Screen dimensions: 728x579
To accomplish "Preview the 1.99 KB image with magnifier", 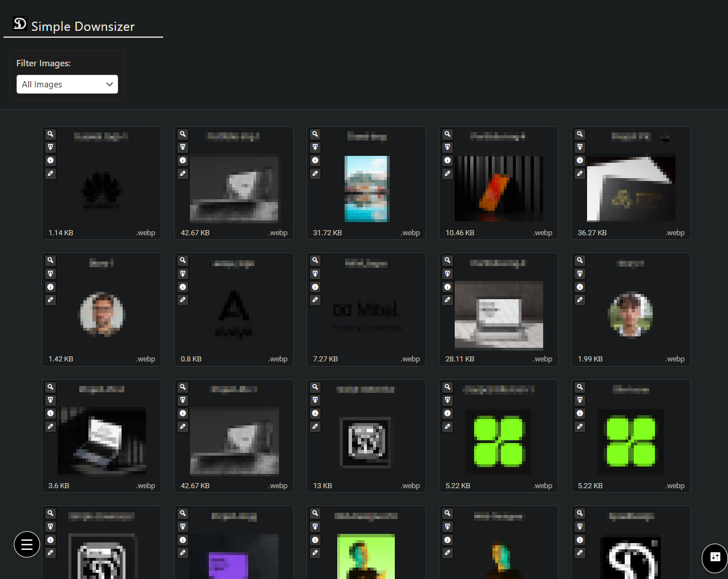I will 580,260.
